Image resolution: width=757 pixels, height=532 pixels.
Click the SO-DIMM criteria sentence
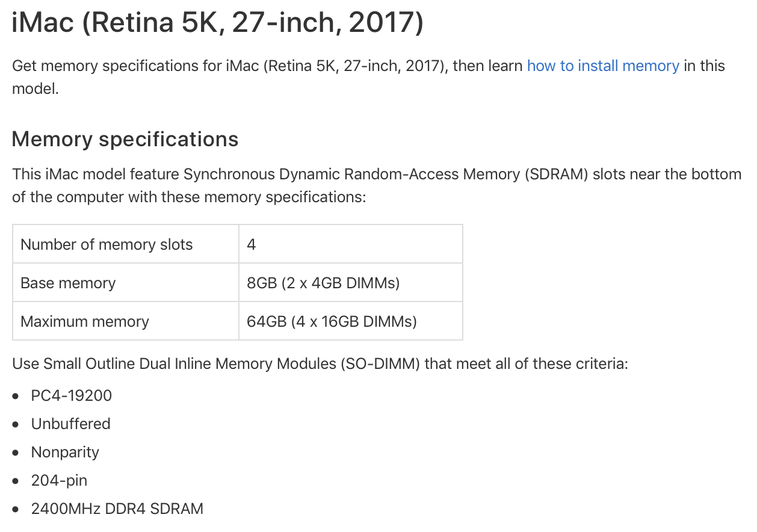coord(320,364)
